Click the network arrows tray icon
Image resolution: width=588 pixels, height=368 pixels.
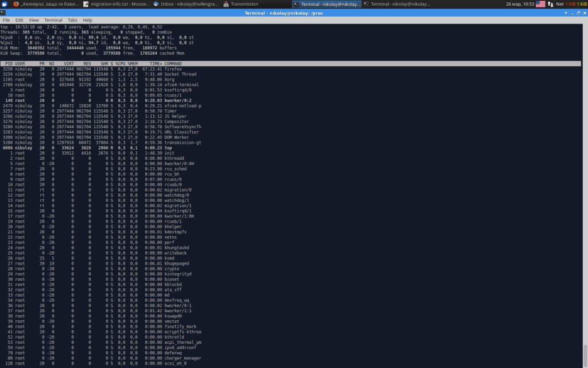[x=551, y=4]
